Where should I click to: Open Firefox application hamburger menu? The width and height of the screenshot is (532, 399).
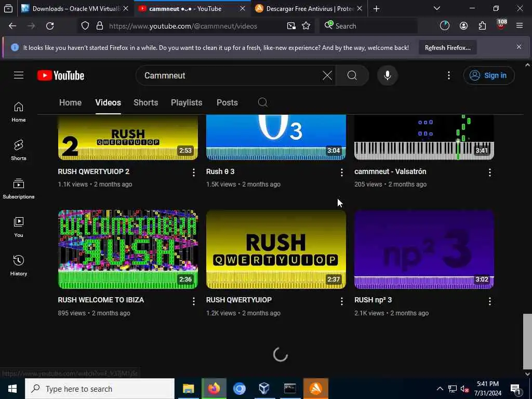(520, 26)
